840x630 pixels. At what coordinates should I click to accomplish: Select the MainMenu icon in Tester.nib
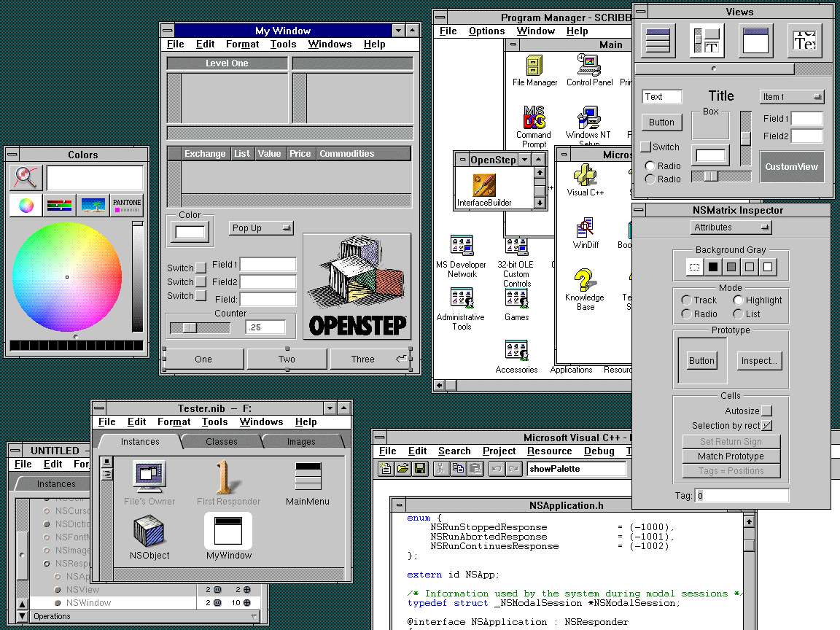307,476
